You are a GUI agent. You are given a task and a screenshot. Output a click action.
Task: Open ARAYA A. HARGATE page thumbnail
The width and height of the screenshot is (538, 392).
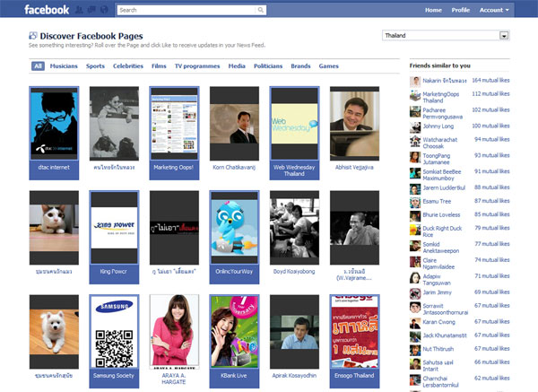tap(174, 332)
